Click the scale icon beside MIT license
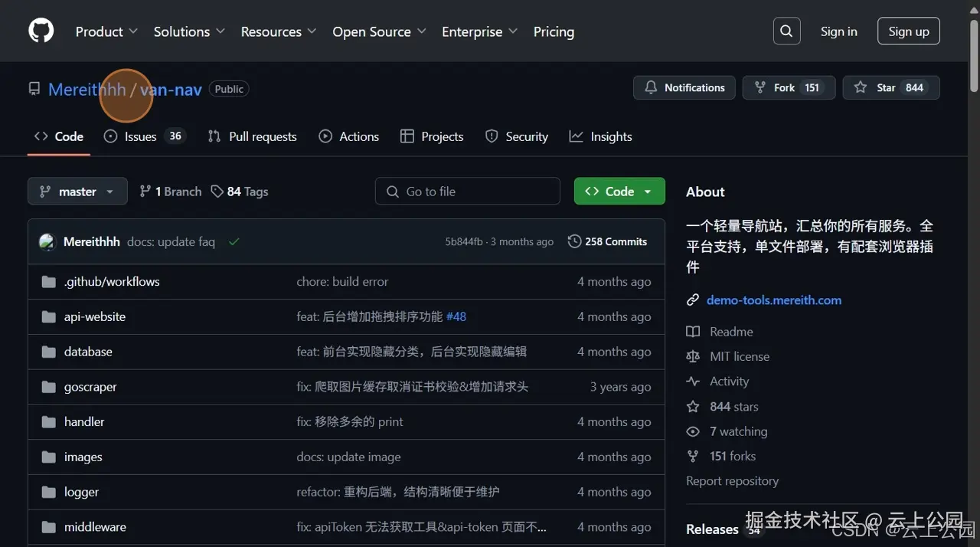The image size is (980, 547). pos(693,356)
